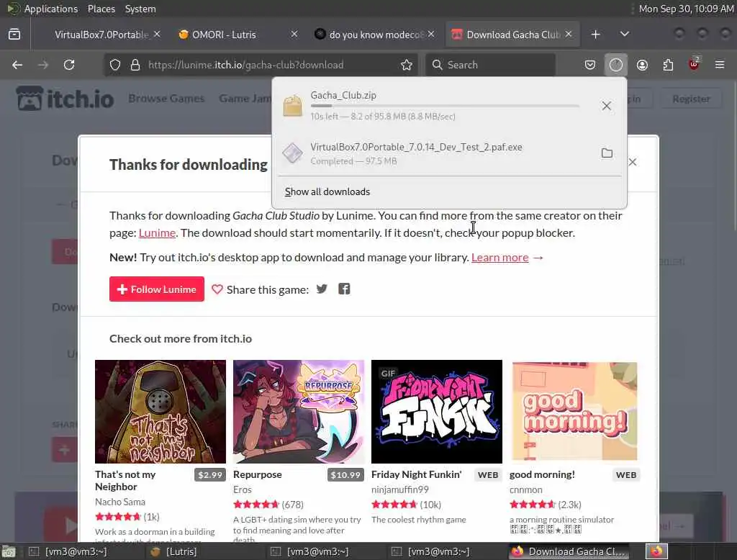Open the Firefox account icon

[642, 65]
